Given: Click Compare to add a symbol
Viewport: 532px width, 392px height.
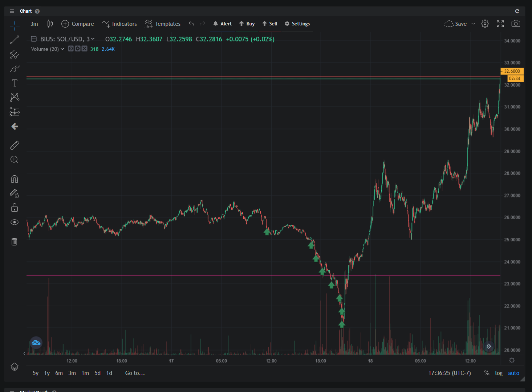Looking at the screenshot, I should (x=78, y=24).
